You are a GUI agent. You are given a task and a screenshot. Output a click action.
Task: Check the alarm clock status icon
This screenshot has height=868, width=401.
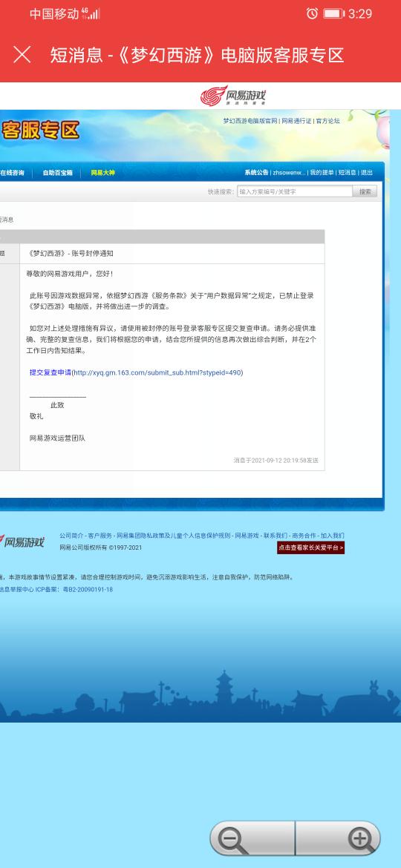[x=313, y=13]
